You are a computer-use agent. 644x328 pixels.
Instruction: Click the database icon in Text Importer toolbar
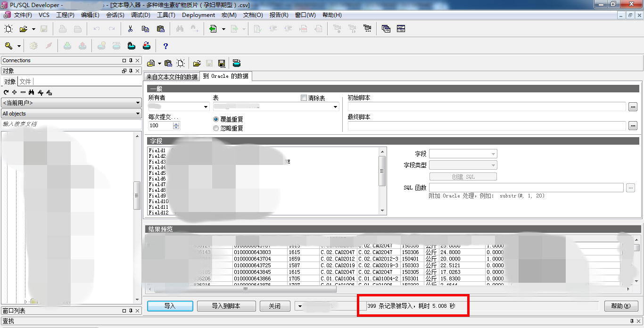(237, 63)
